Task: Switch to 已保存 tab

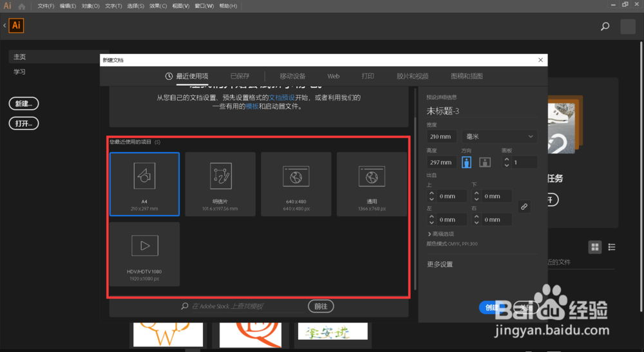Action: [x=240, y=77]
